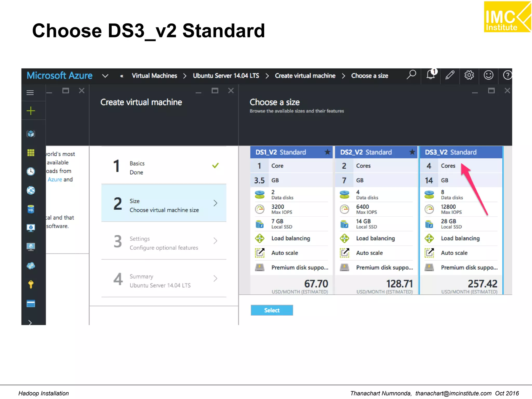The height and width of the screenshot is (399, 532).
Task: Open step 3 Settings chevron
Action: [215, 241]
